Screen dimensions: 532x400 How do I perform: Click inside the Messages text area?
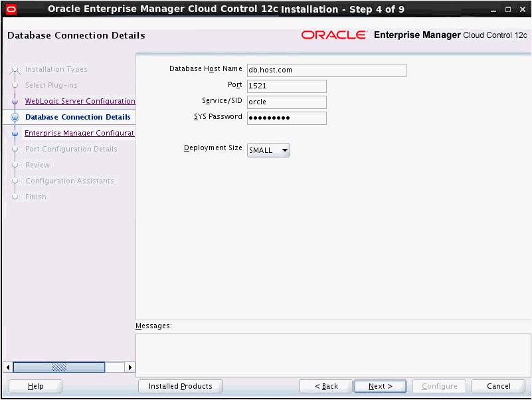[x=333, y=355]
